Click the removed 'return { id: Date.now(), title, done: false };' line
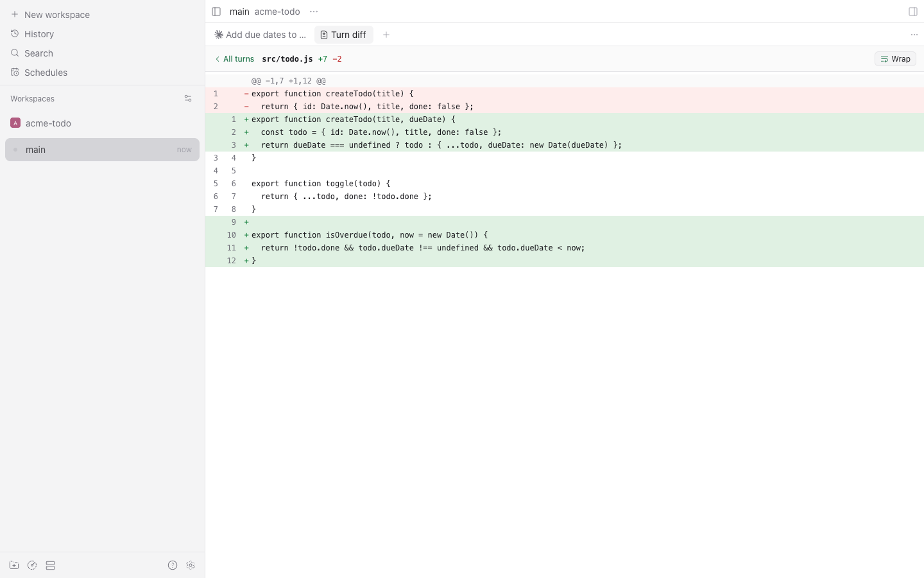This screenshot has width=924, height=578. (x=565, y=107)
